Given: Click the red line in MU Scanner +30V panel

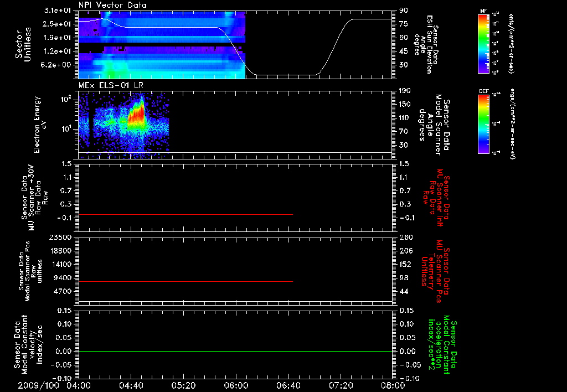Looking at the screenshot, I should click(185, 214).
